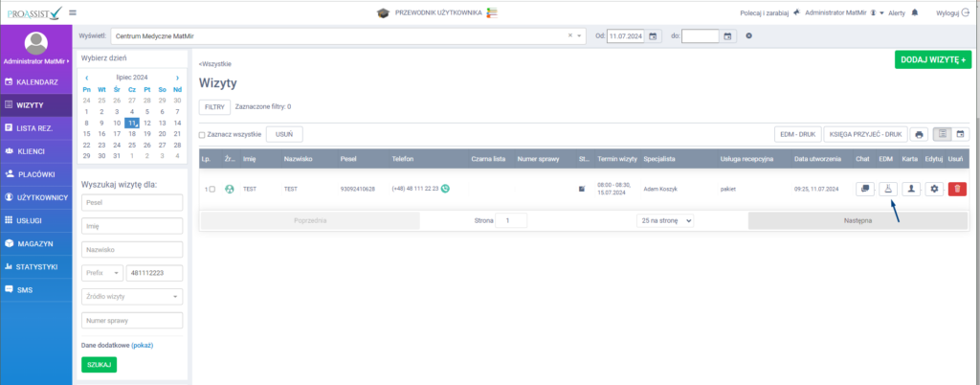This screenshot has width=980, height=385.
Task: Go to Statystyki in the sidebar
Action: point(35,266)
